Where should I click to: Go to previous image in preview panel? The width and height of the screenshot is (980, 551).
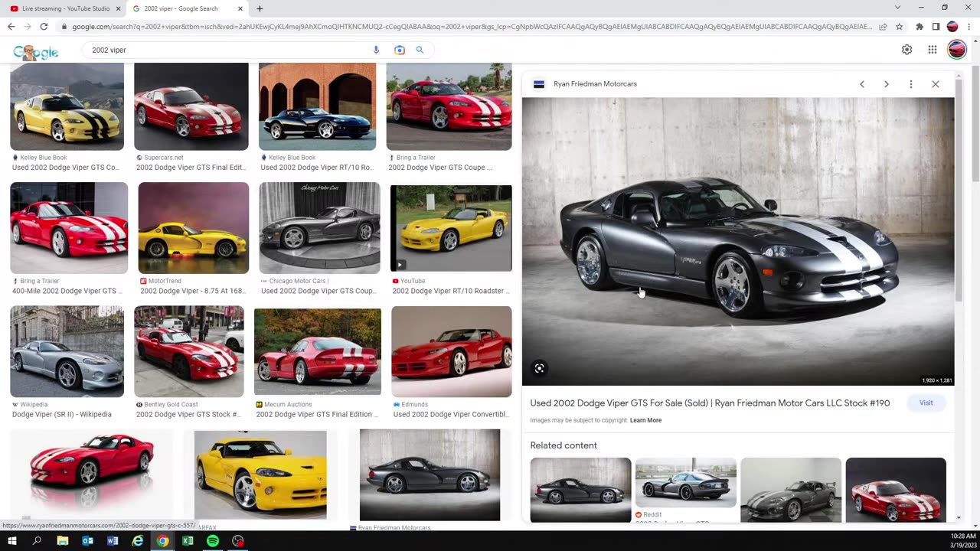pyautogui.click(x=862, y=84)
